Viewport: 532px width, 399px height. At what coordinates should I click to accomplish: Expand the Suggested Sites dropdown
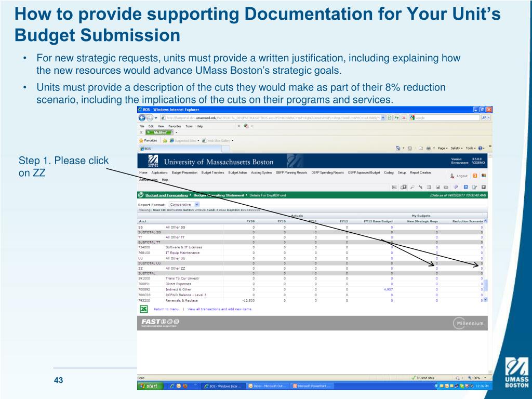[x=198, y=140]
